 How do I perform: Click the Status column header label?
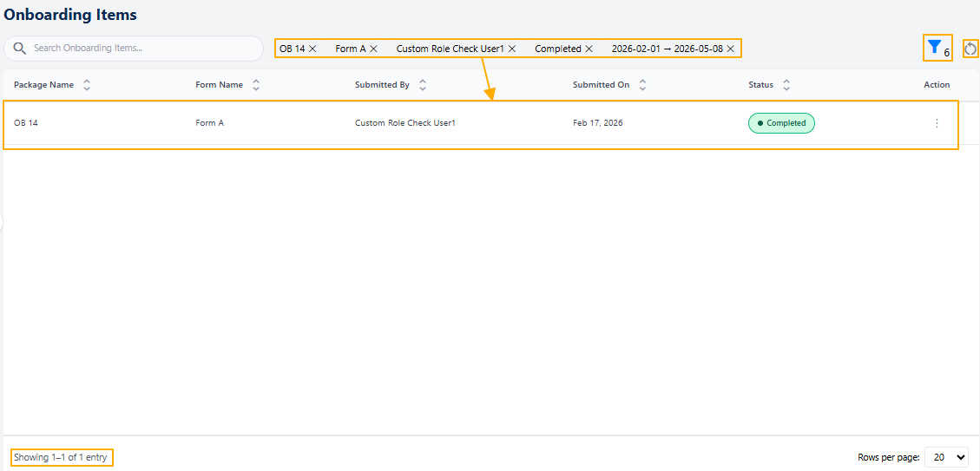[x=760, y=85]
